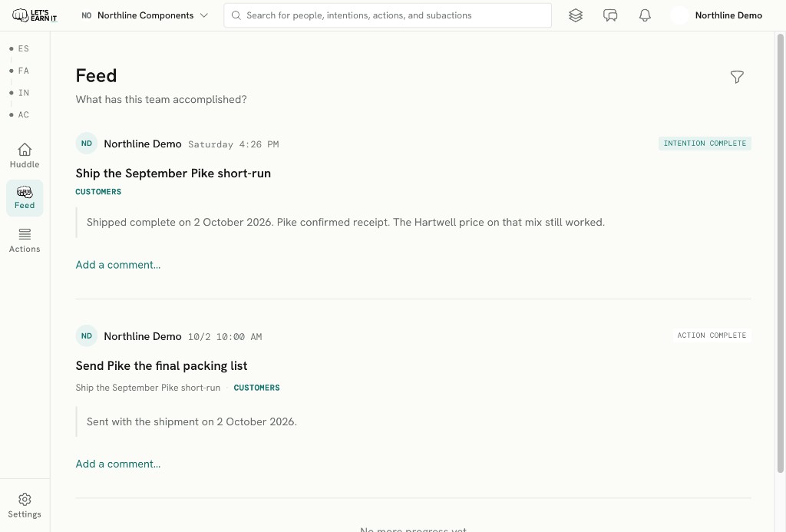Screen dimensions: 786x532
Task: Click the Feed page heading
Action: [x=96, y=76]
